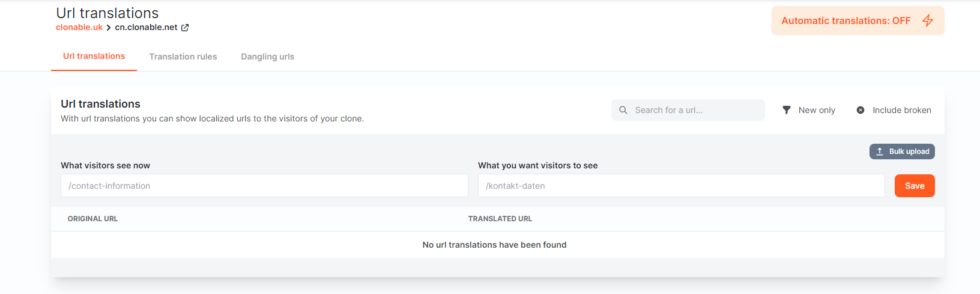Image resolution: width=980 pixels, height=294 pixels.
Task: Click the No url translations have been found message
Action: [x=494, y=245]
